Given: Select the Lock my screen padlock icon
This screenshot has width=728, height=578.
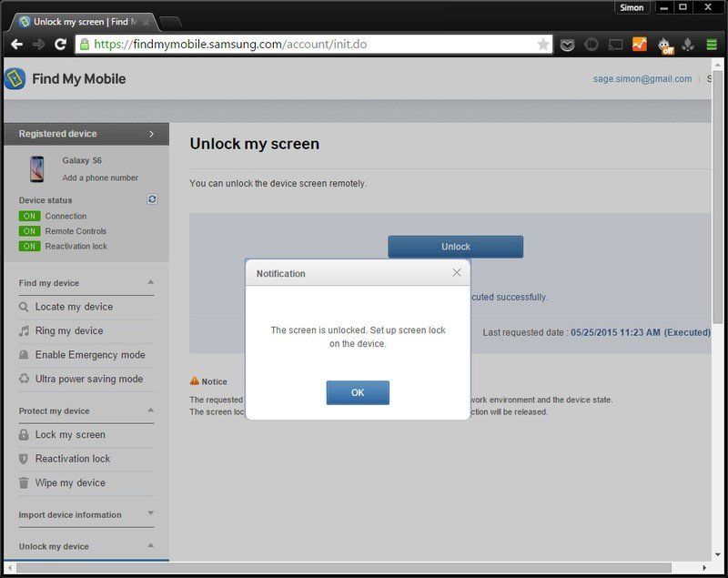Looking at the screenshot, I should tap(22, 435).
